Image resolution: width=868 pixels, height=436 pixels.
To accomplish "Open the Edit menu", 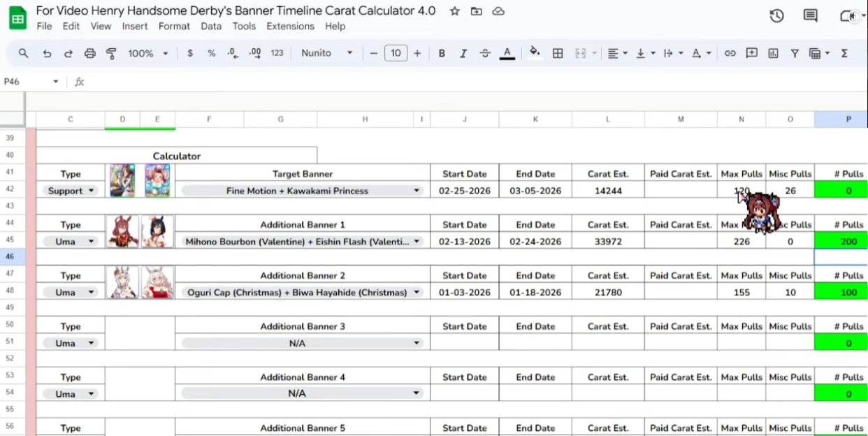I will click(71, 26).
